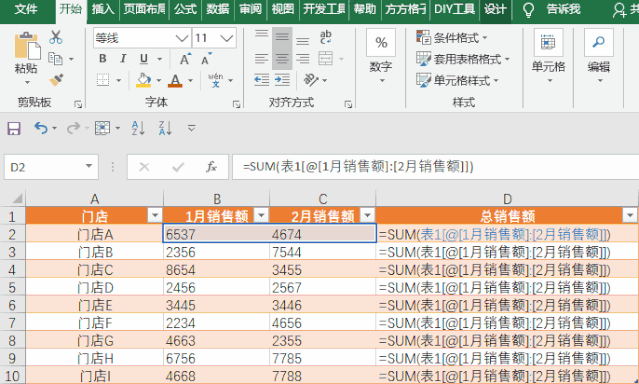Decrease indent

(x=262, y=80)
